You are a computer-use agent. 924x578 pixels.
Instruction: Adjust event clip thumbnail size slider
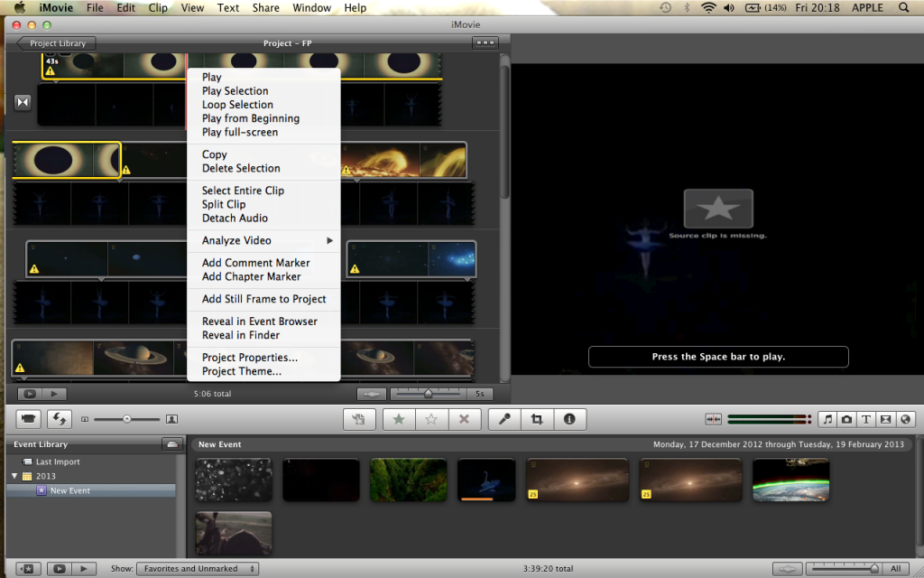(126, 419)
